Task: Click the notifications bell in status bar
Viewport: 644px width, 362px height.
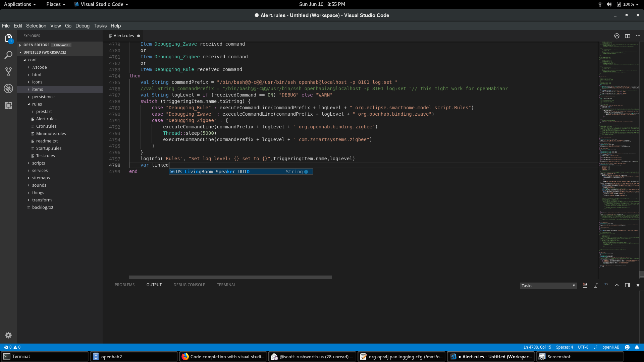Action: [x=637, y=347]
